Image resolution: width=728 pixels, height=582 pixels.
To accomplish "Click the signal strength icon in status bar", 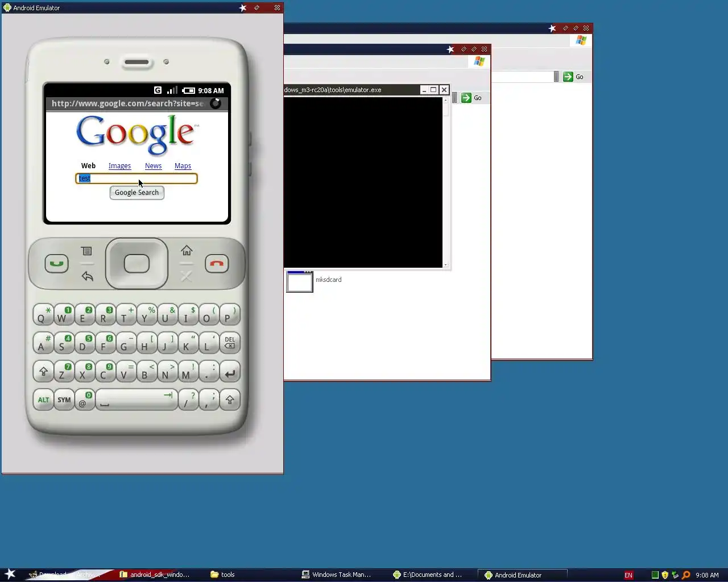I will [172, 90].
